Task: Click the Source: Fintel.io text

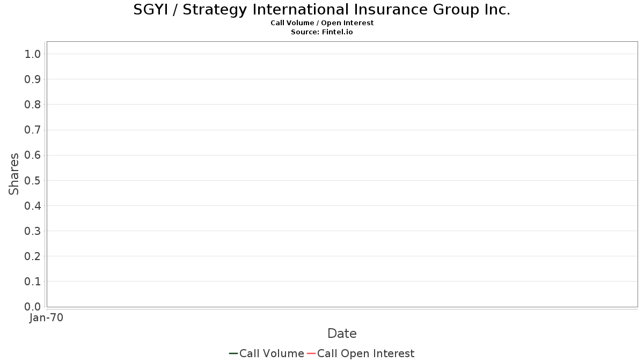Action: 322,32
